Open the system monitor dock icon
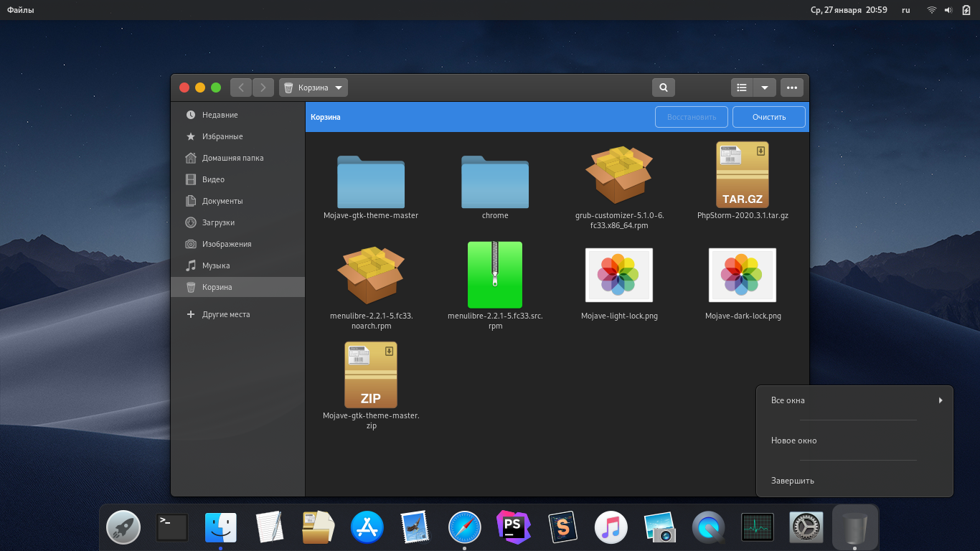Screen dimensions: 980x551 coord(758,528)
